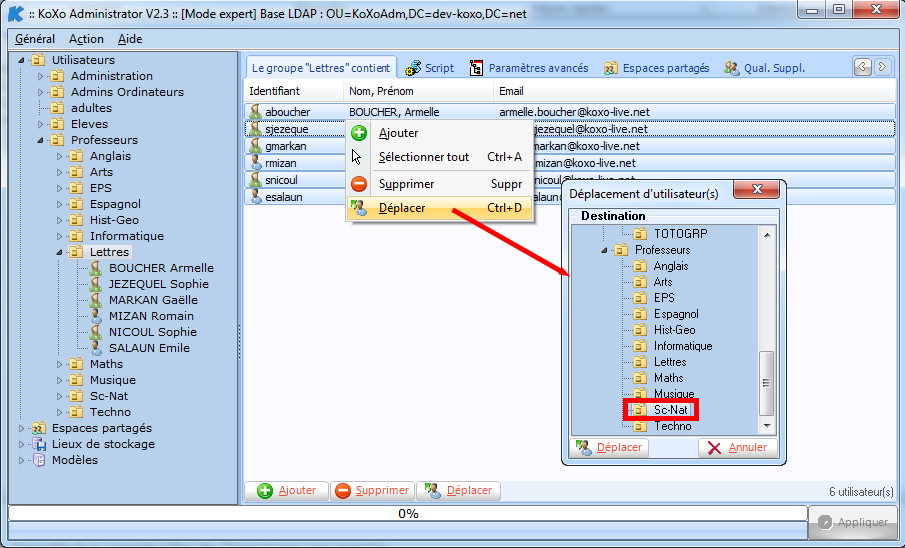Viewport: 905px width, 548px height.
Task: Expand the Anglais group in main tree
Action: point(59,156)
